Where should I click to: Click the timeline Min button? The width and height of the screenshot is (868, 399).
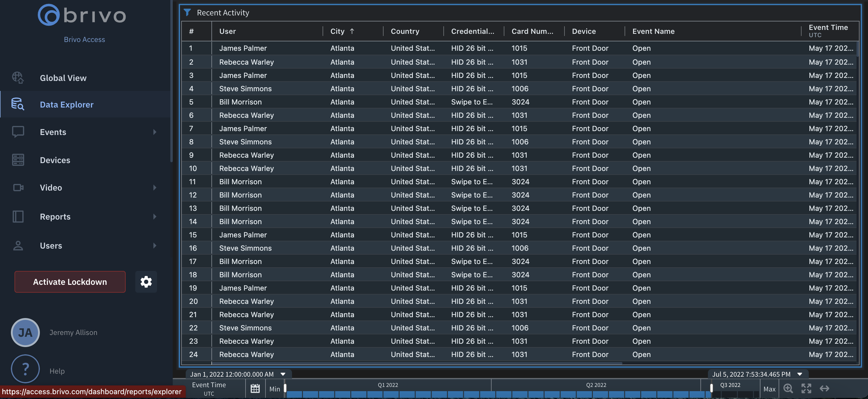tap(275, 388)
